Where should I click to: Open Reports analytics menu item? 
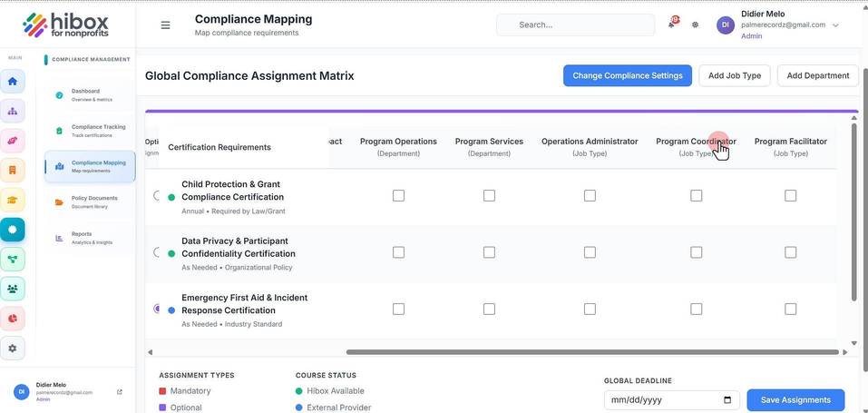click(x=90, y=238)
